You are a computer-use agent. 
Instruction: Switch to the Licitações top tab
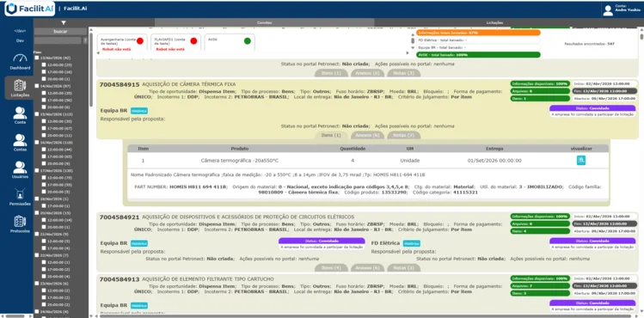coord(494,23)
